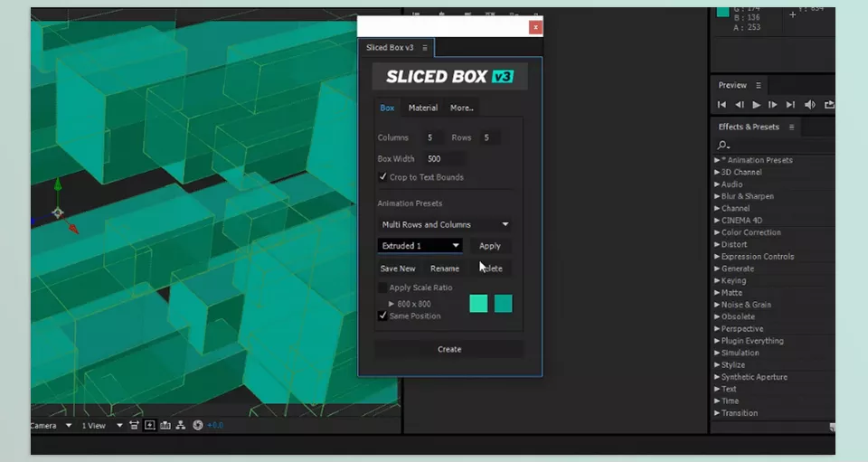Click the Rows value field
Screen dimensions: 868x462
point(489,137)
